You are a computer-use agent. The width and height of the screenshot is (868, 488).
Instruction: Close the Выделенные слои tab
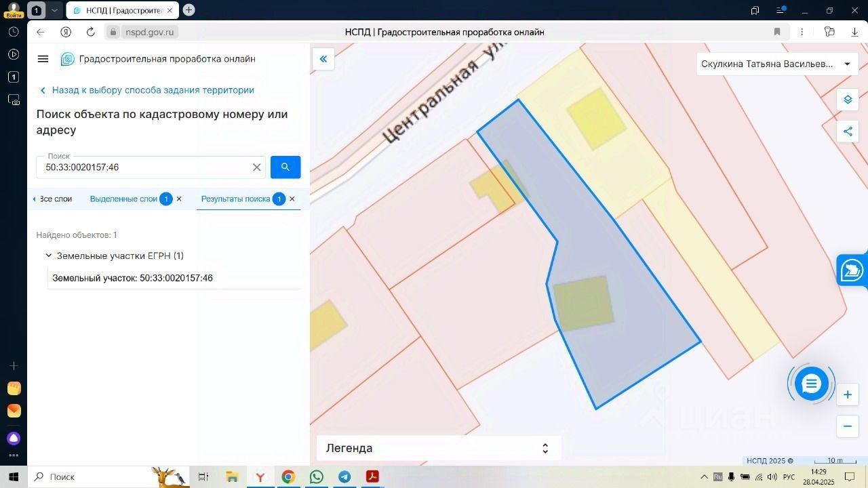[x=179, y=199]
